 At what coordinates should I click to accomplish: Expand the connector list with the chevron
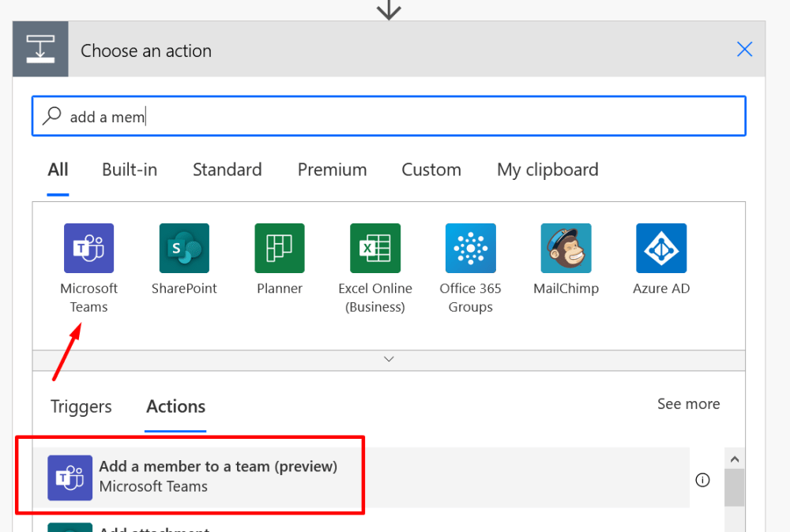click(x=388, y=358)
